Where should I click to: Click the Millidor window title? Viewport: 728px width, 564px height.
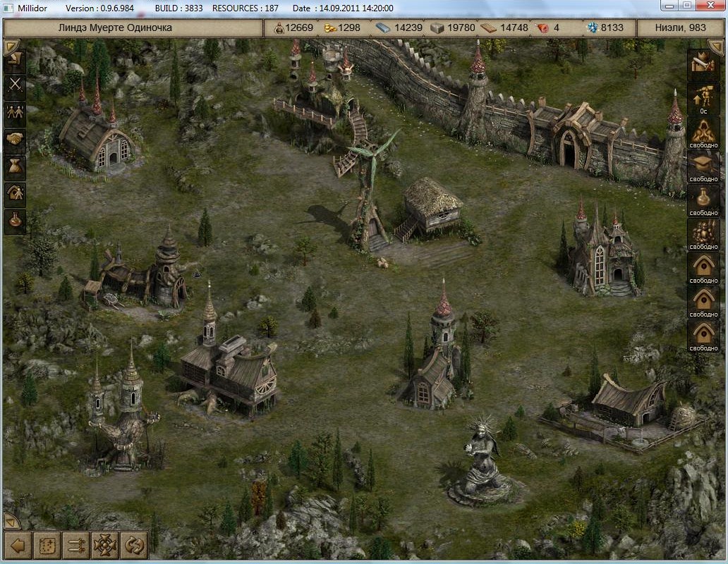(32, 8)
